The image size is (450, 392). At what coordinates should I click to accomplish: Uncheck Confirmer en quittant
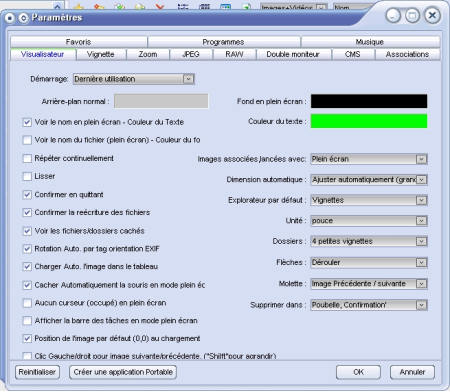27,195
